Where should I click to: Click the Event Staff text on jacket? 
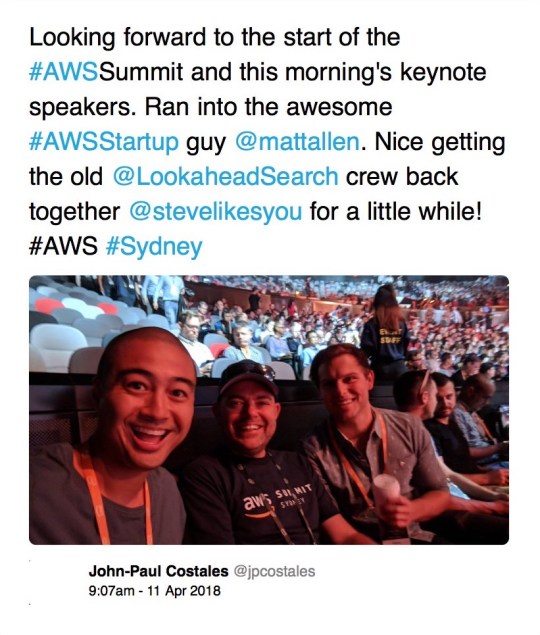click(x=389, y=336)
